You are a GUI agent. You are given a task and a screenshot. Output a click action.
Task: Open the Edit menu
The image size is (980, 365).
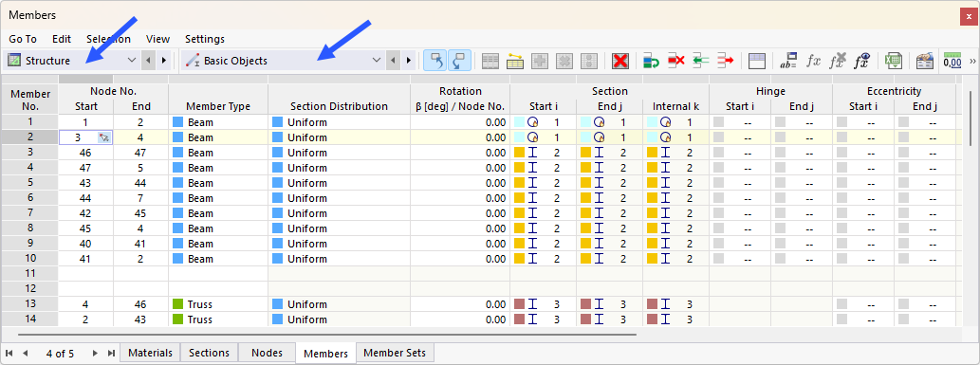[x=62, y=39]
